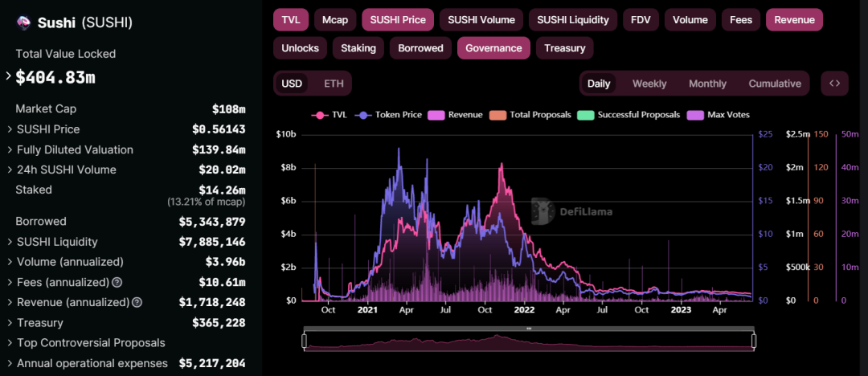Disable the Revenue chart metric
This screenshot has width=868, height=376.
794,20
